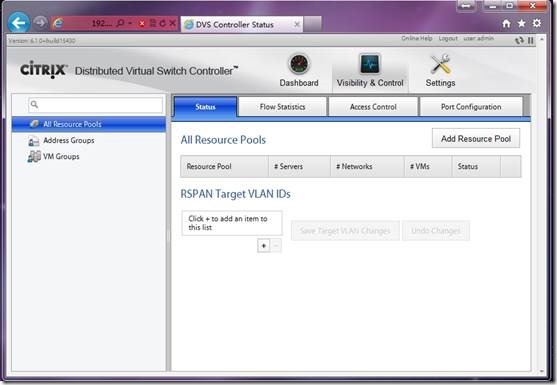This screenshot has width=557, height=385.
Task: Open the Online Help link
Action: [417, 38]
